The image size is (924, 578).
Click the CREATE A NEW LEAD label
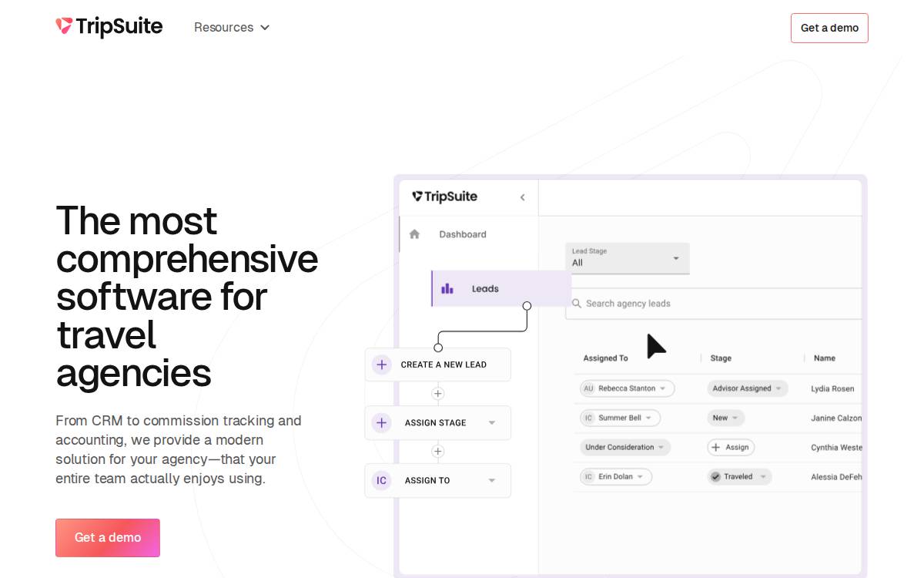point(444,365)
